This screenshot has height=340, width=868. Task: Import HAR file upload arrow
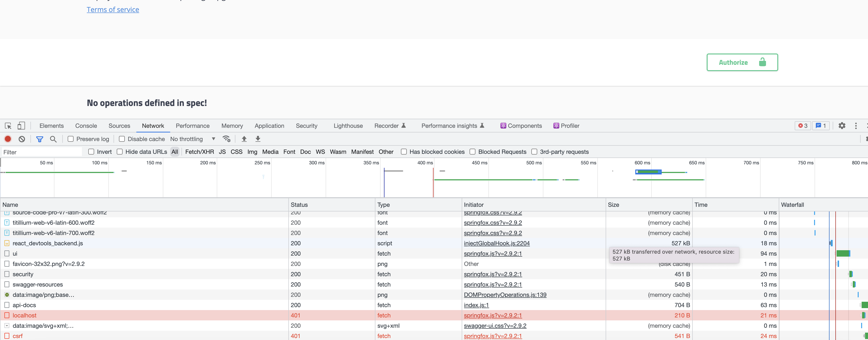244,139
